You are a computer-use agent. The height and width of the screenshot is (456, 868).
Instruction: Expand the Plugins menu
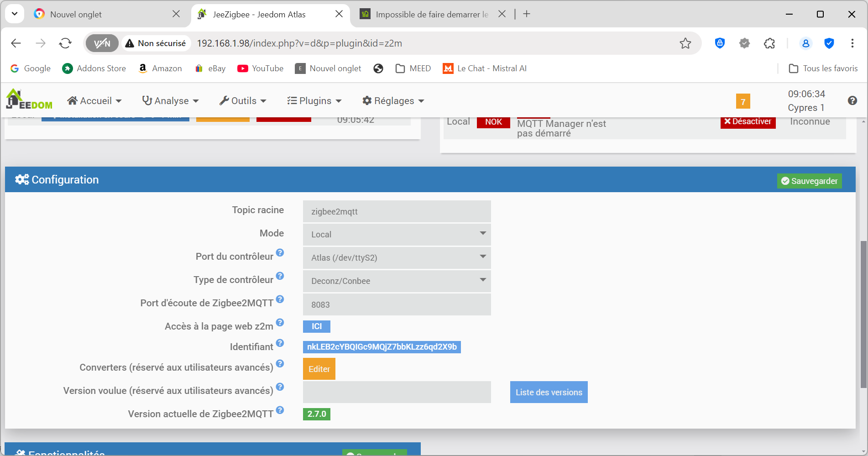[314, 101]
